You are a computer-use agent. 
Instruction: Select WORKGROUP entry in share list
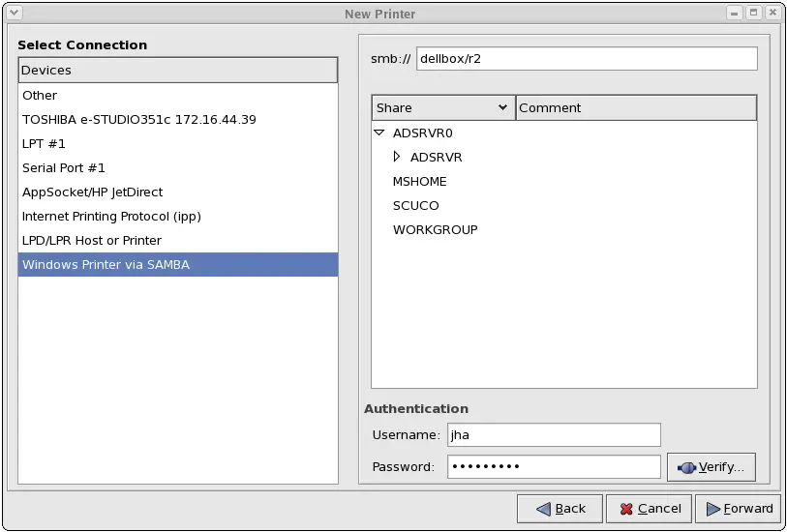(436, 229)
